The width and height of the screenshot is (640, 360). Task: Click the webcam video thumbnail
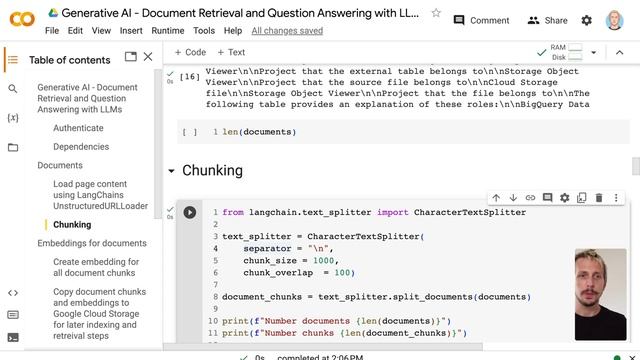pyautogui.click(x=600, y=294)
